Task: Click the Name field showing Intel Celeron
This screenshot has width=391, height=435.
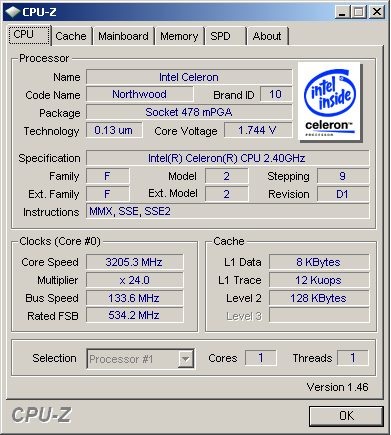Action: [x=189, y=77]
